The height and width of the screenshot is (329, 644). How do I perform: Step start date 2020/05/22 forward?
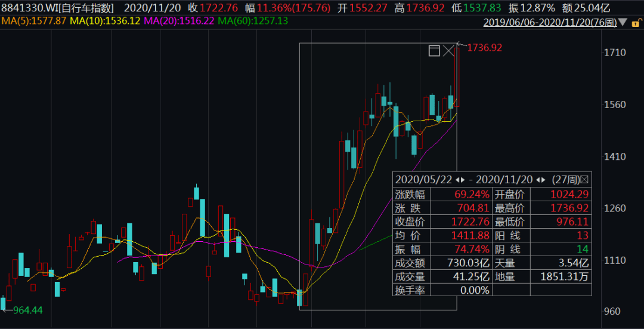pos(463,179)
